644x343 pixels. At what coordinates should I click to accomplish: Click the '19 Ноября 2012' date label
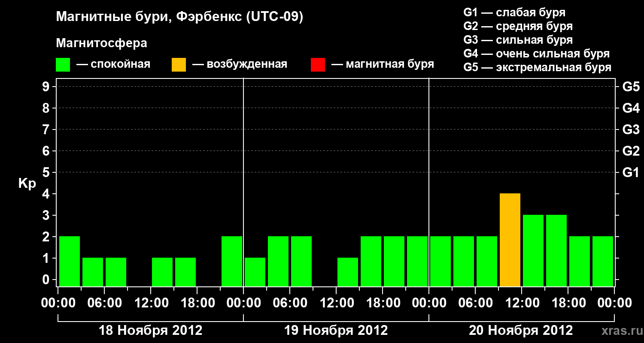coord(336,331)
